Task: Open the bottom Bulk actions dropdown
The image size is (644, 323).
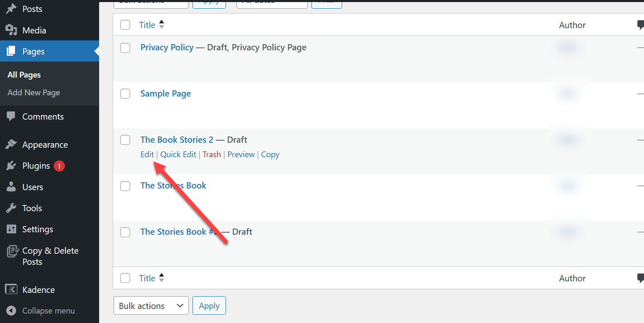Action: [151, 306]
